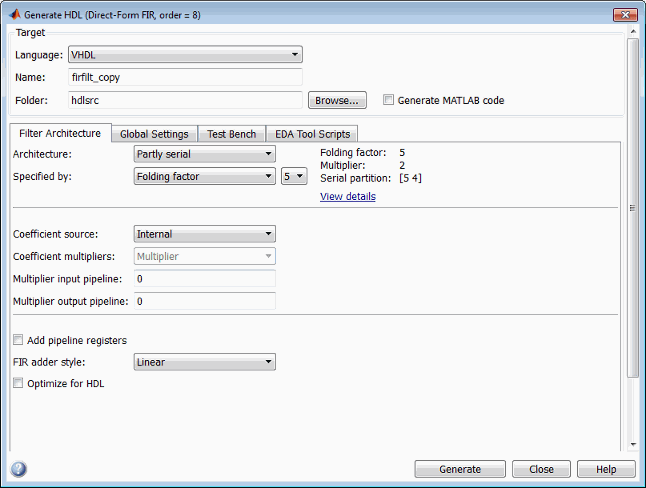Click the vertical scrollbar thumb
Screen dimensions: 646x488
click(632, 208)
